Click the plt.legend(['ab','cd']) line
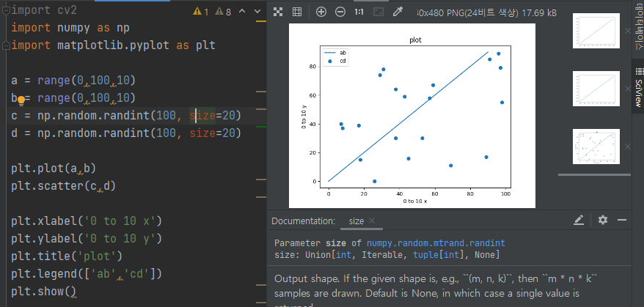This screenshot has width=644, height=307. click(x=87, y=274)
